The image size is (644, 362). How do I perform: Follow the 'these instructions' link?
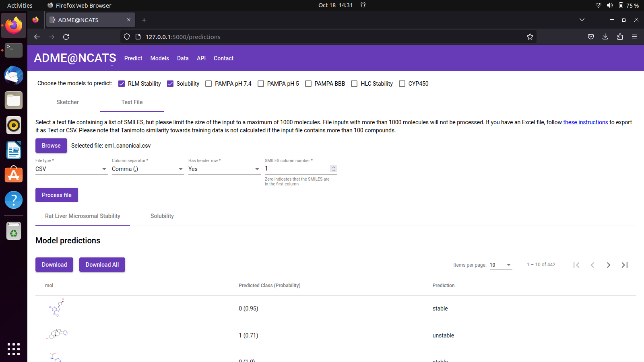tap(585, 122)
